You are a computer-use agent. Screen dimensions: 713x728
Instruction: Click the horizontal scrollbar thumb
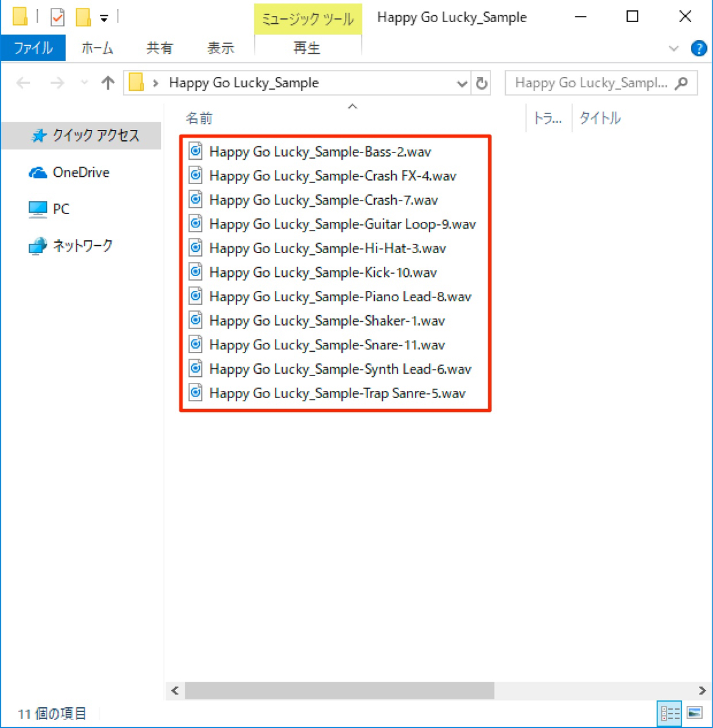(340, 690)
